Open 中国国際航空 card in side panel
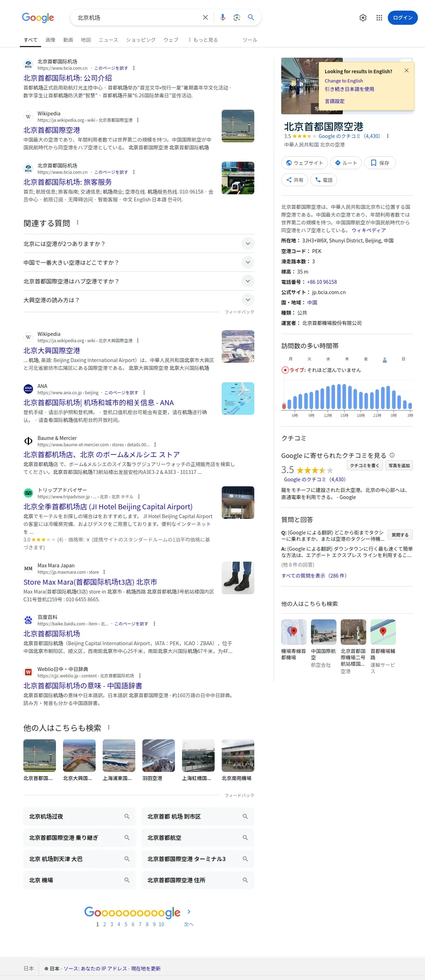The width and height of the screenshot is (425, 980). click(324, 644)
